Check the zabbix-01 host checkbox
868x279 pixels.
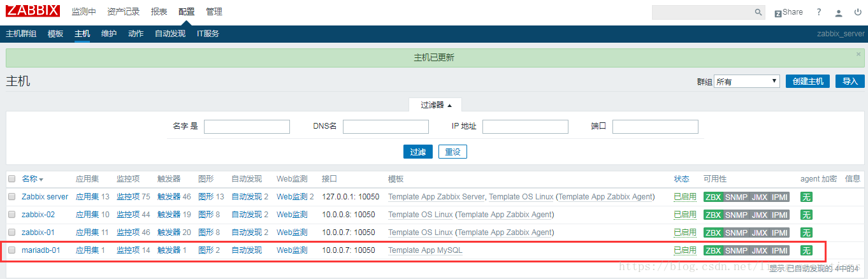(12, 232)
